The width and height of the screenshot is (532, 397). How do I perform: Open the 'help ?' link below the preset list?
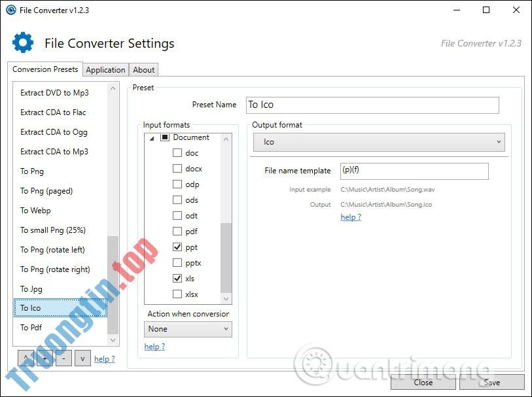(x=103, y=358)
